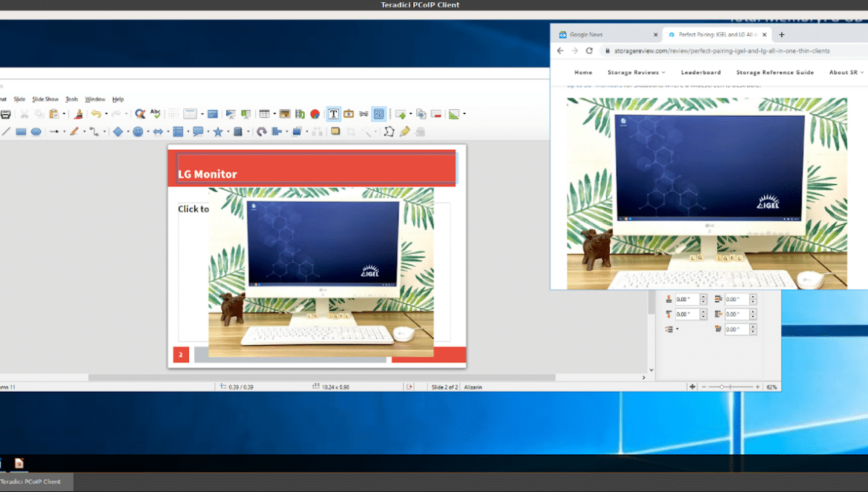Expand the New Slide dropdown arrow
The width and height of the screenshot is (868, 492).
(411, 114)
